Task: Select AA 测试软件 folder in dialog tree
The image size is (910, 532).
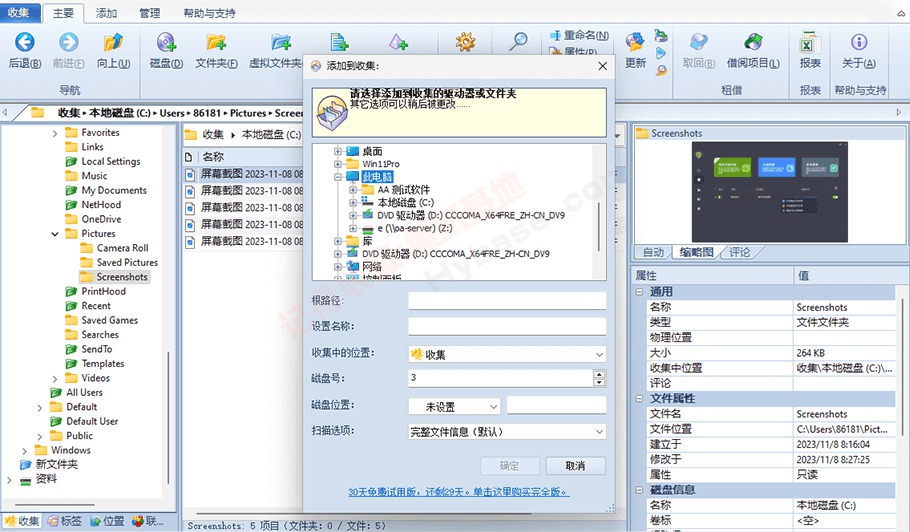Action: coord(403,190)
